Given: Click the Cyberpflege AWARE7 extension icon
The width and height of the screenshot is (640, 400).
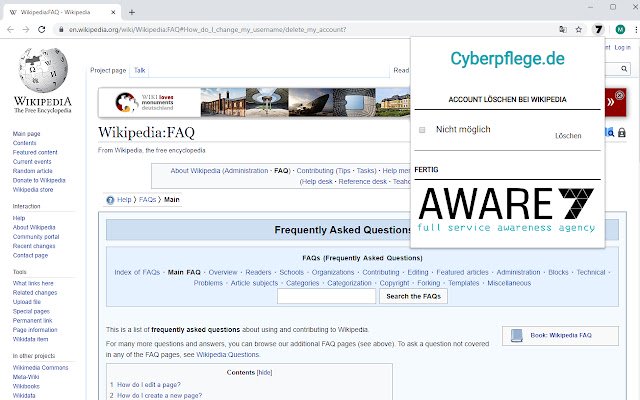Looking at the screenshot, I should (598, 29).
